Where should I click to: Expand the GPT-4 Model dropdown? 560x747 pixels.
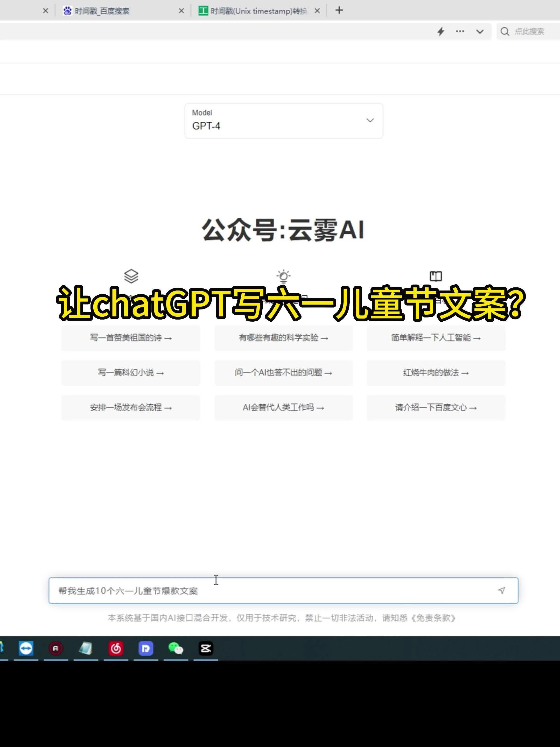284,121
